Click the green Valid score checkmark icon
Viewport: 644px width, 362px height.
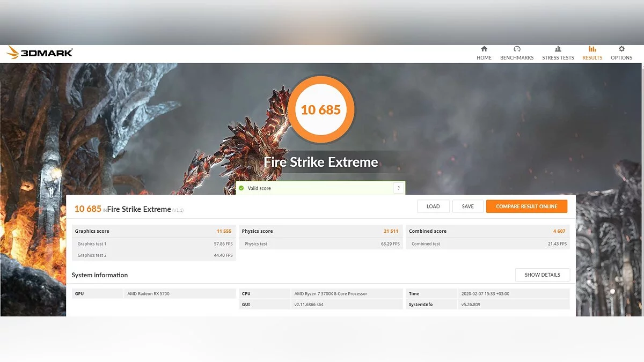241,188
